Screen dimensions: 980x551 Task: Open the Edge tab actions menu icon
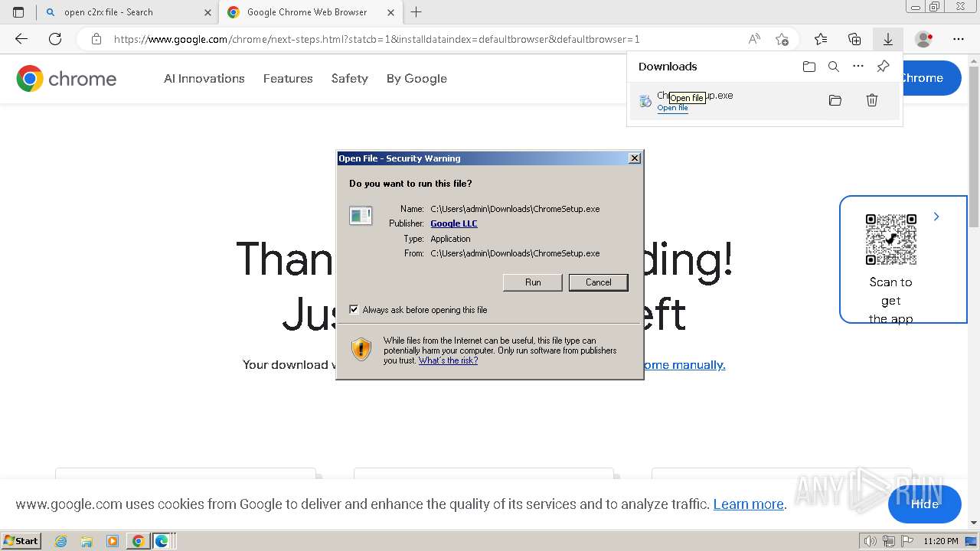[18, 12]
